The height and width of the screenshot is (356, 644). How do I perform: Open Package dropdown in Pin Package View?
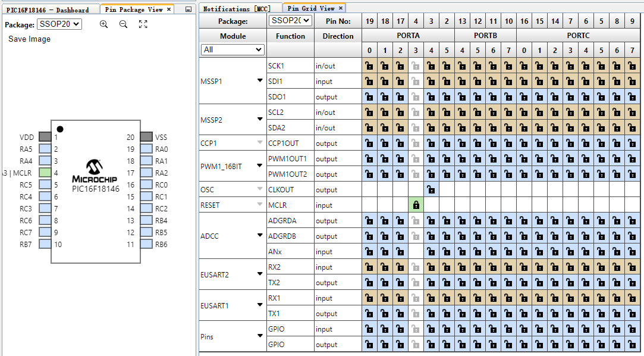coord(59,24)
